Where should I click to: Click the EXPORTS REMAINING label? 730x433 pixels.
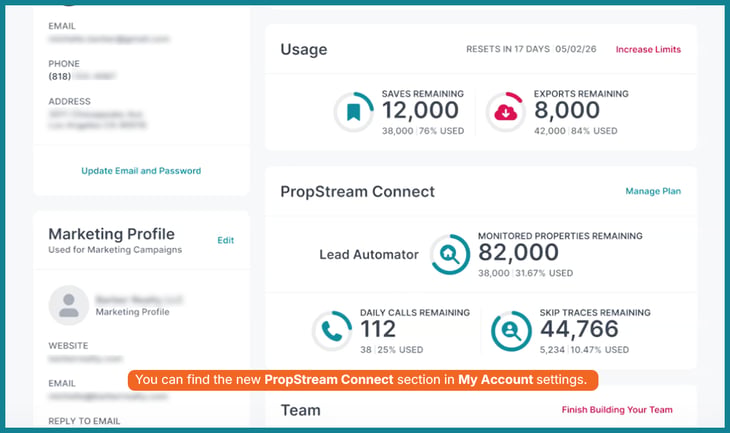point(581,94)
